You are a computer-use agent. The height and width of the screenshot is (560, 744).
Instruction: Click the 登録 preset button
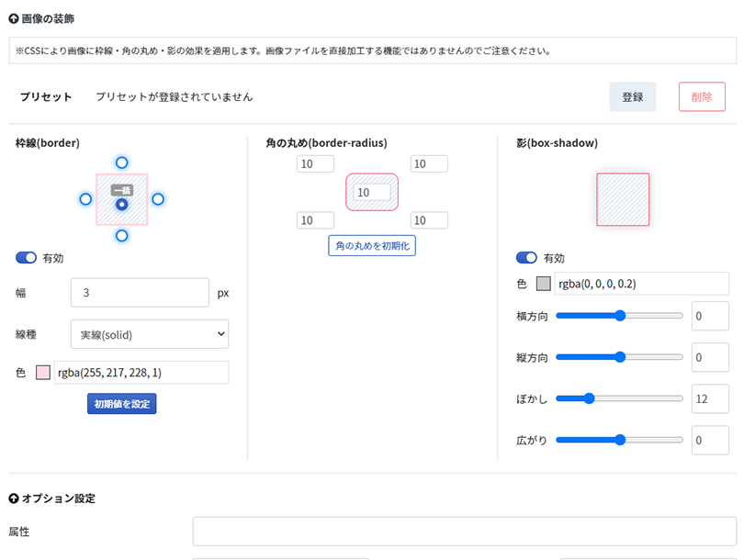[x=633, y=96]
